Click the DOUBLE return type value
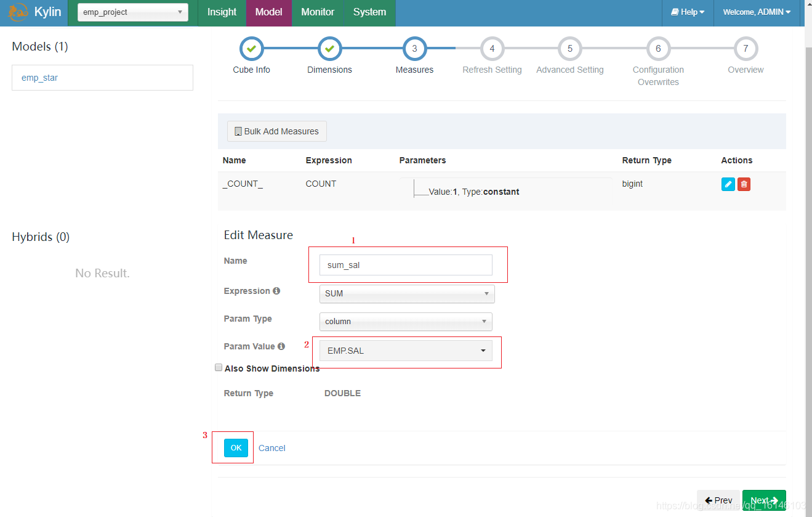 (x=342, y=393)
